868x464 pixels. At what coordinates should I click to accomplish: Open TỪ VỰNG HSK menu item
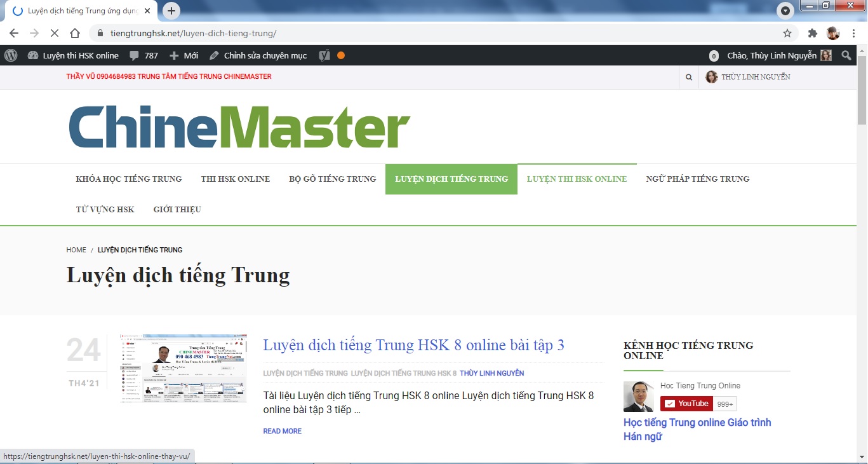tap(105, 209)
